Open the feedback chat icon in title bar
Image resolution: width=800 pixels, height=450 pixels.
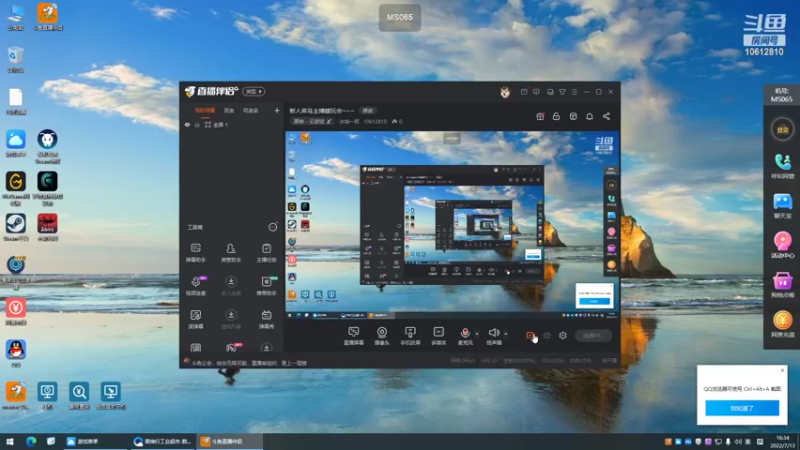[x=536, y=92]
